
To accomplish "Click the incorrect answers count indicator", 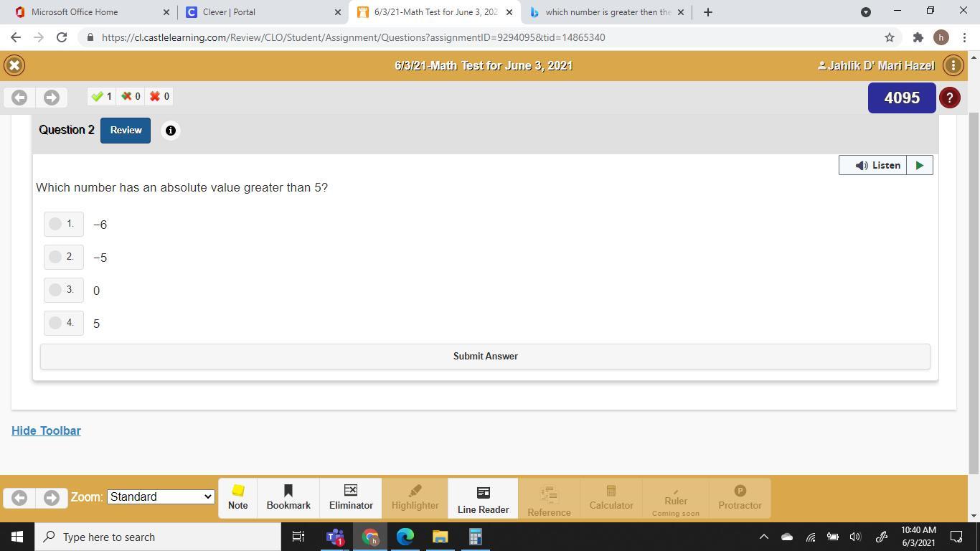I will pos(159,97).
